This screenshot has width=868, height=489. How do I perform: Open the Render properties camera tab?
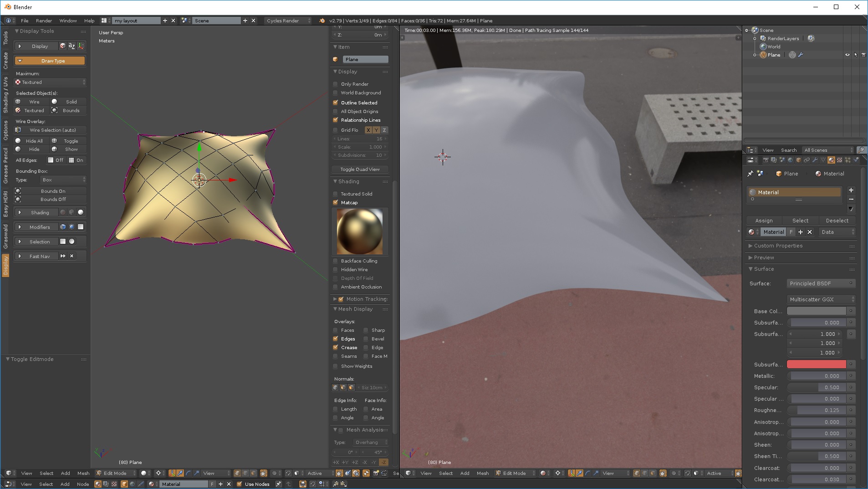point(766,160)
